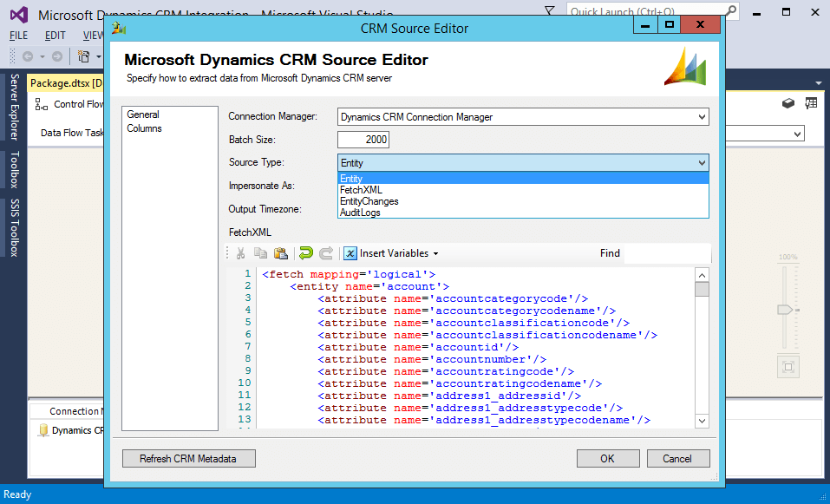Redo the FetchXML edit

(x=326, y=253)
